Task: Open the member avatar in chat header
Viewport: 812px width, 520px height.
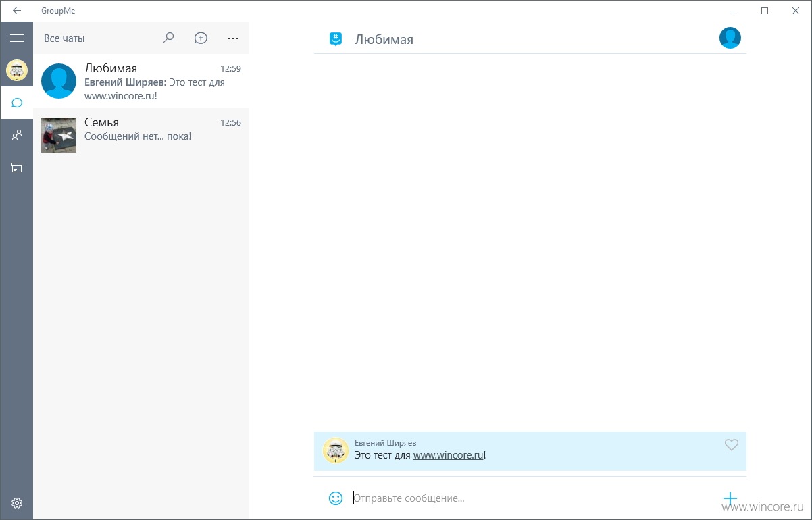Action: (x=730, y=38)
